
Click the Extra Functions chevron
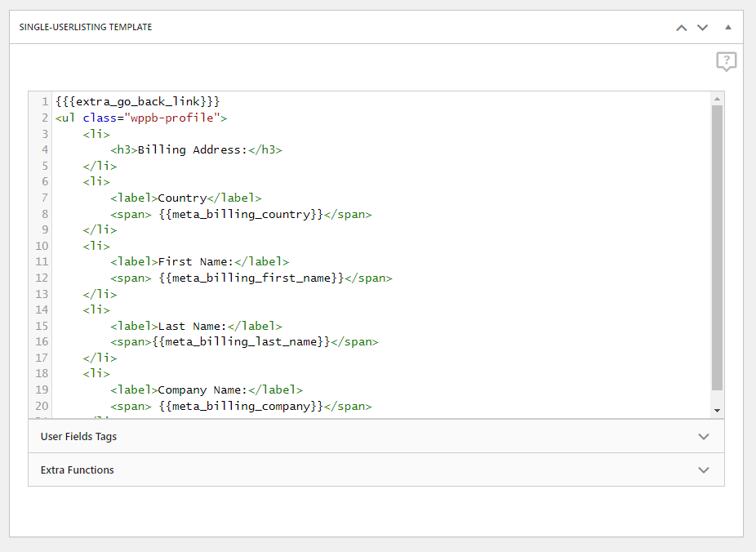[x=704, y=470]
